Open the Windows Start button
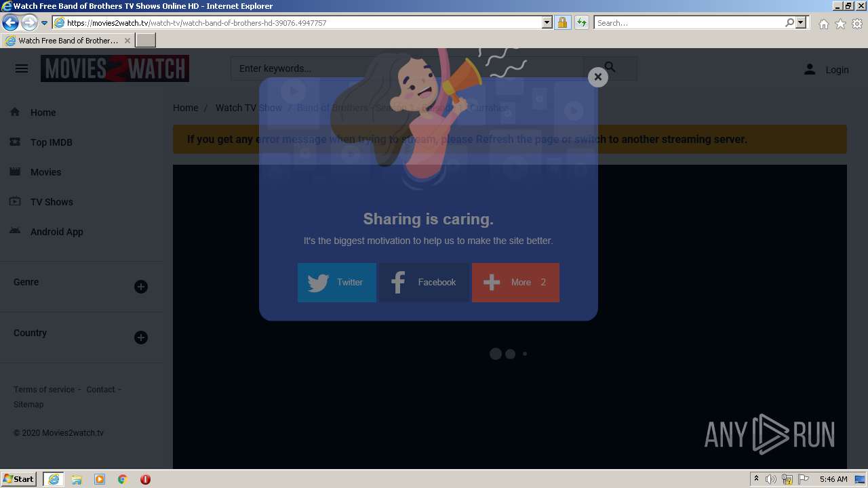 click(x=18, y=479)
